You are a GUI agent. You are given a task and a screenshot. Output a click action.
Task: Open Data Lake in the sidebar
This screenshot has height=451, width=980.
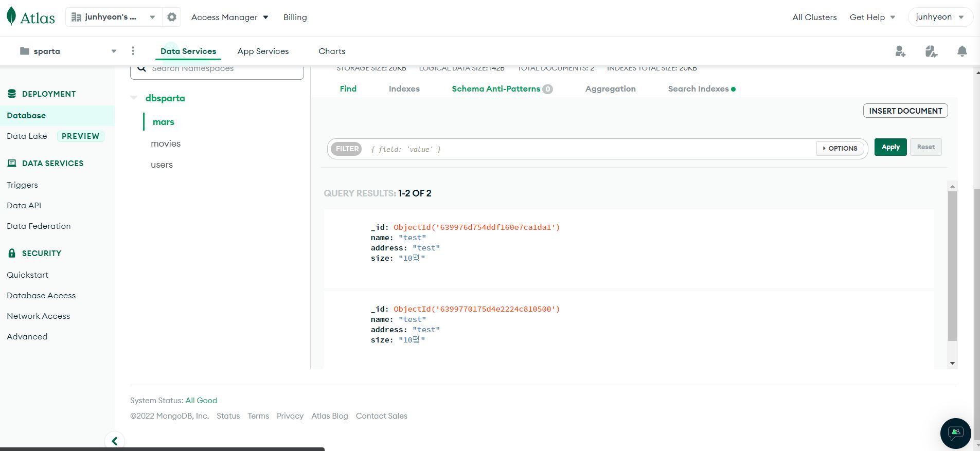(x=27, y=136)
